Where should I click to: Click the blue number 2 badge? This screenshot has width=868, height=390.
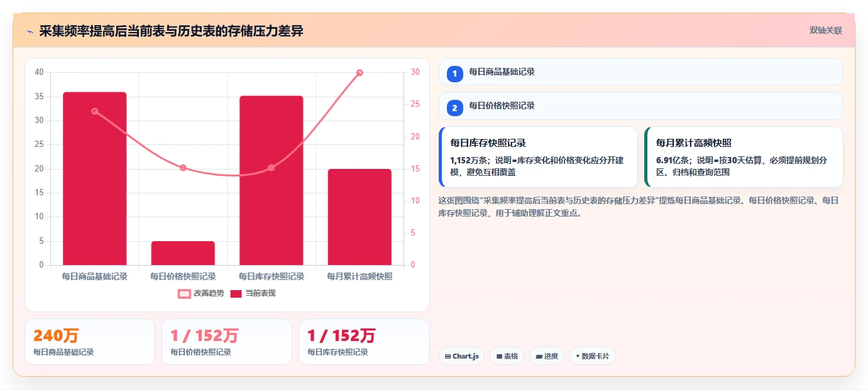coord(454,107)
